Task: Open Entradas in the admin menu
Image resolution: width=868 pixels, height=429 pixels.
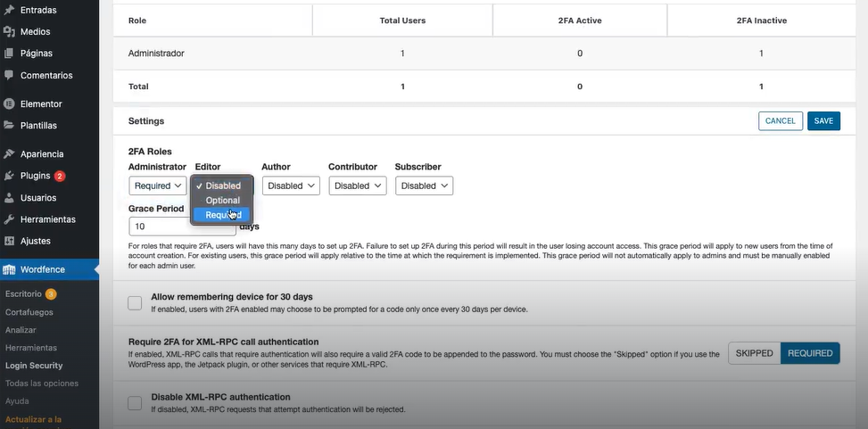Action: [38, 10]
